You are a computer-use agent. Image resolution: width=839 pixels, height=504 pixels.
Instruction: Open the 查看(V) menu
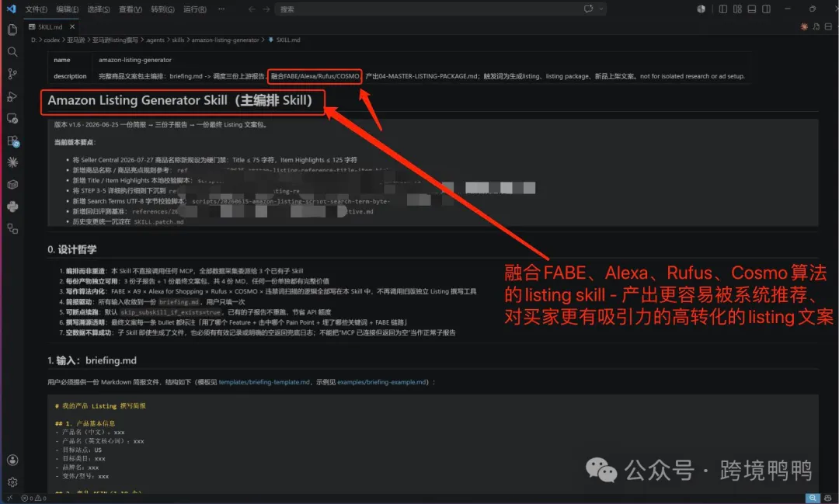coord(130,9)
